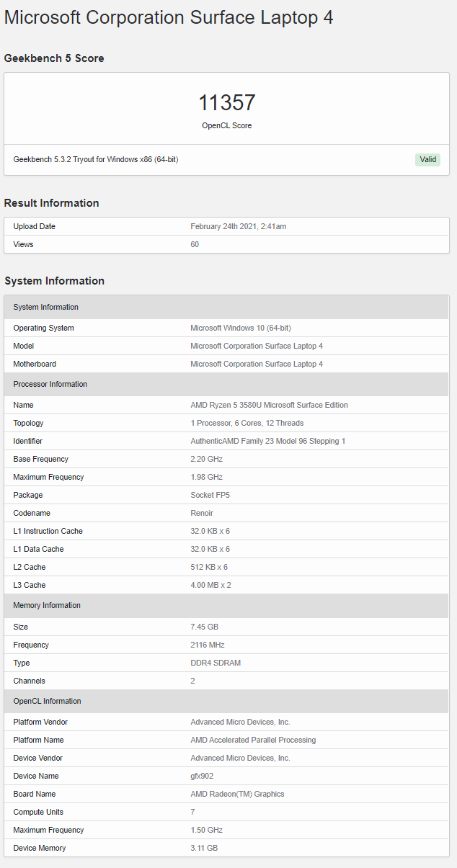Screen dimensions: 457x868
Task: Click the Motherboard row value Surface Laptop 4
Action: [257, 364]
